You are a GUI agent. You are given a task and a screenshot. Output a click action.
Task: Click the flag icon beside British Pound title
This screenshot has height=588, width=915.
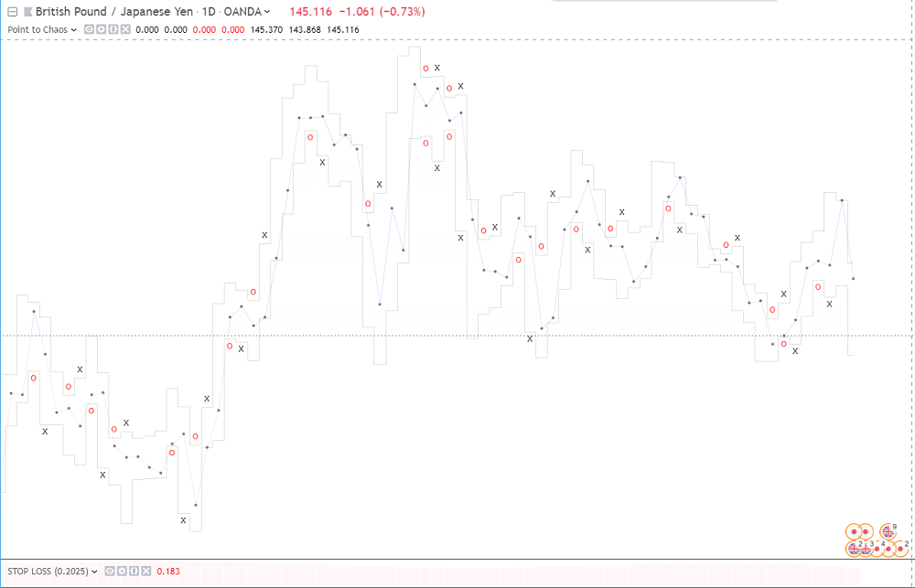[x=28, y=12]
